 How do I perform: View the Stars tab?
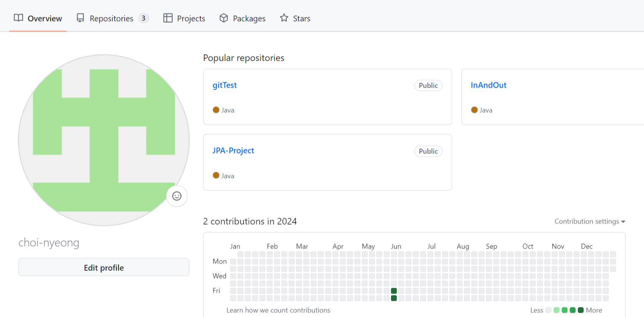295,18
